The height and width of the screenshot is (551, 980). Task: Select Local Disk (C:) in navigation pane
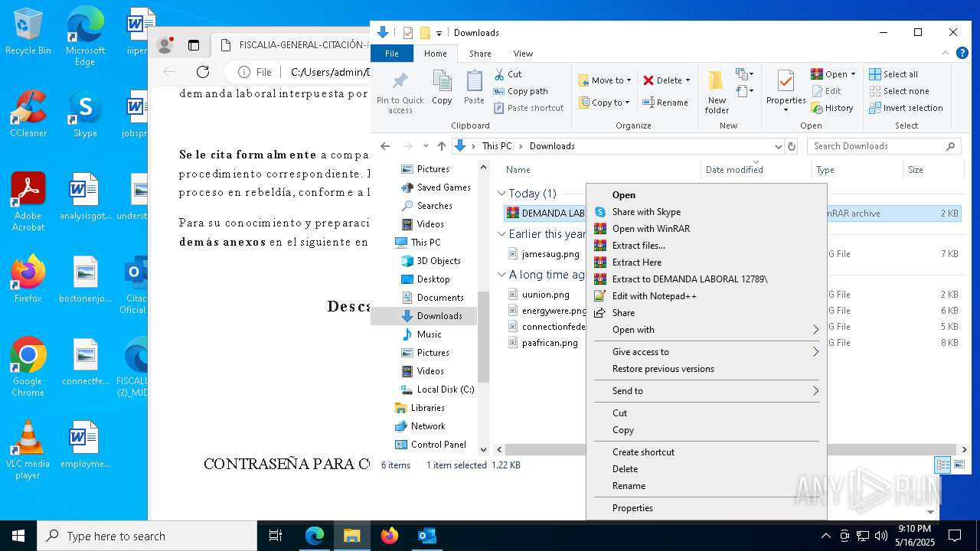coord(436,390)
